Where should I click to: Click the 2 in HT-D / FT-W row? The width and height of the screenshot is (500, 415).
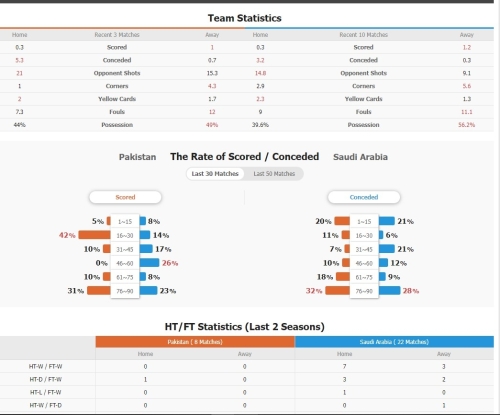444,379
